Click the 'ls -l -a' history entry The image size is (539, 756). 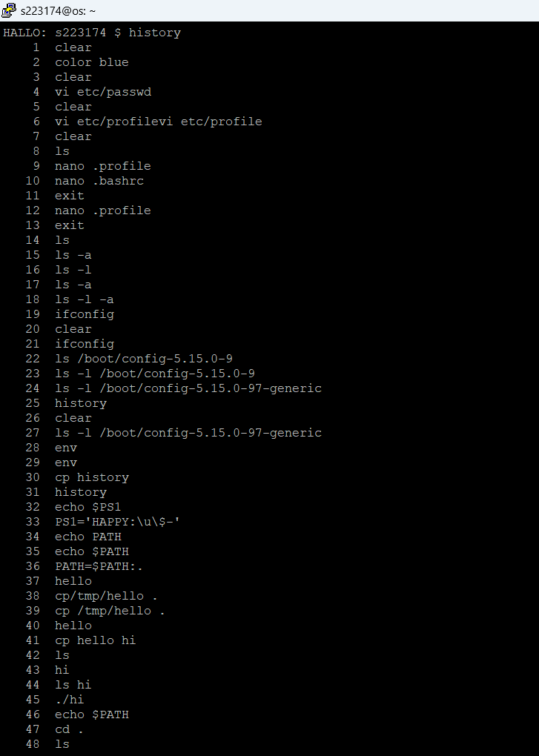[x=84, y=299]
